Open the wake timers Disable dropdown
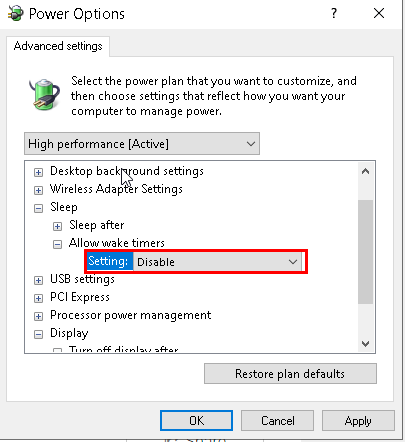Image resolution: width=405 pixels, height=442 pixels. coord(217,262)
